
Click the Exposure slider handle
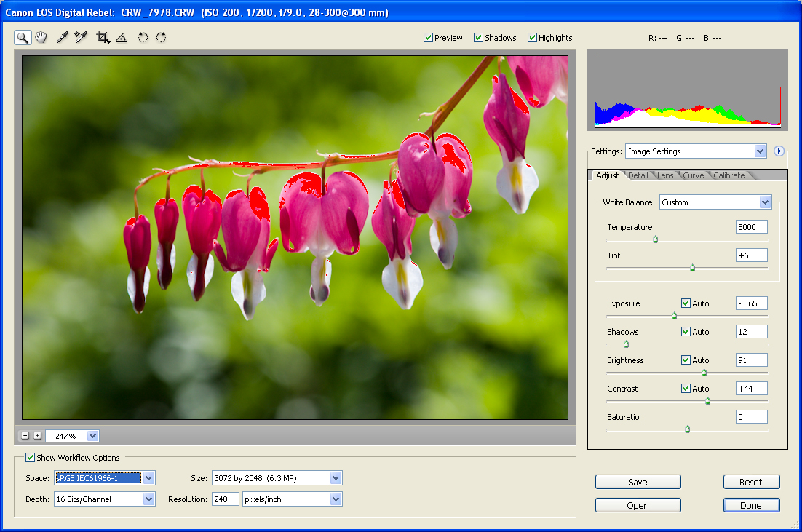coord(674,316)
